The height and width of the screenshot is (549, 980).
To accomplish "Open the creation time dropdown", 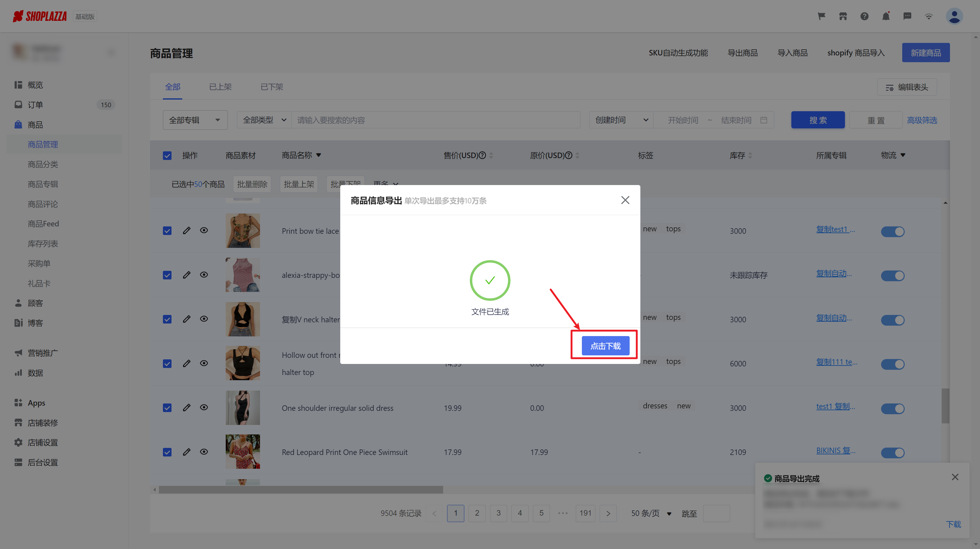I will pos(621,120).
